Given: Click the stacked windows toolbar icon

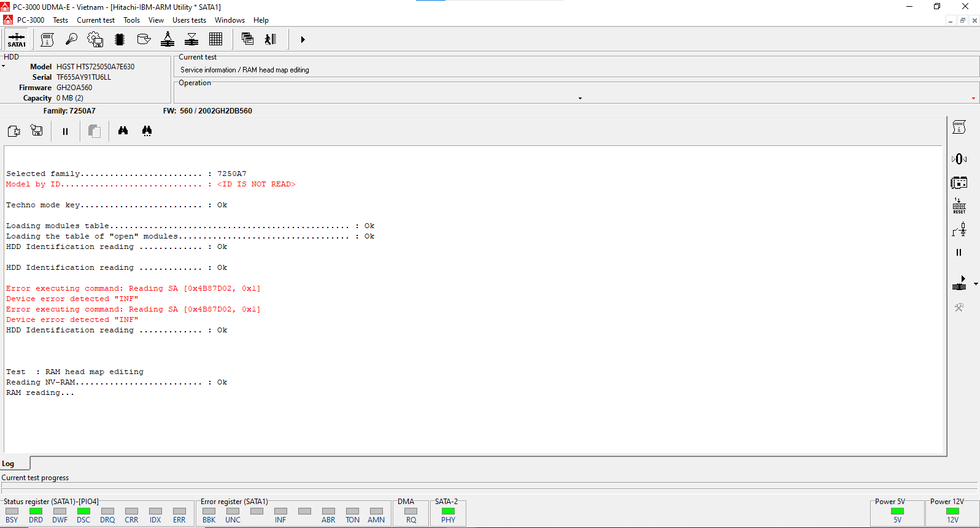Looking at the screenshot, I should [x=247, y=40].
